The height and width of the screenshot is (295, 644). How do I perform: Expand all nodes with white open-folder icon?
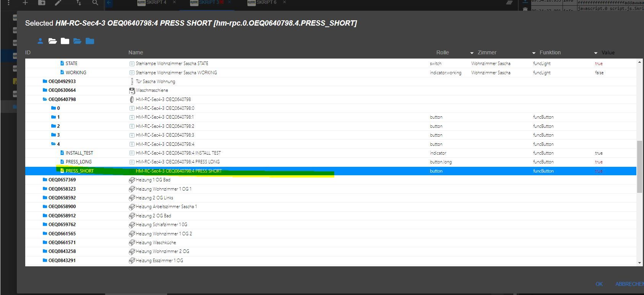coord(52,41)
